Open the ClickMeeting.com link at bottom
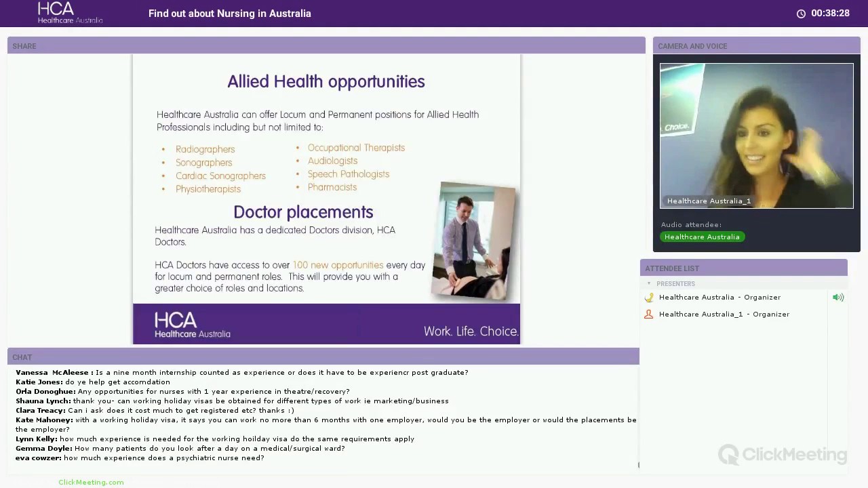The image size is (868, 488). pyautogui.click(x=91, y=483)
